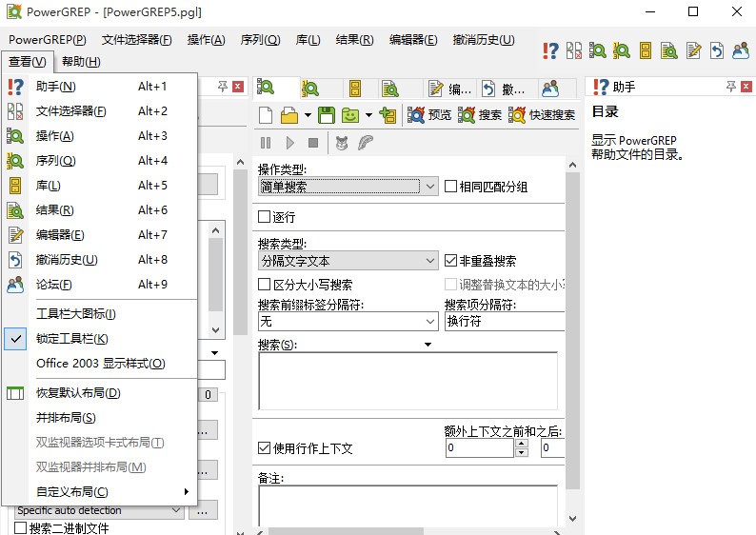Choose 恢复默认布局 from View menu
Screen dimensions: 756x535
click(100, 393)
